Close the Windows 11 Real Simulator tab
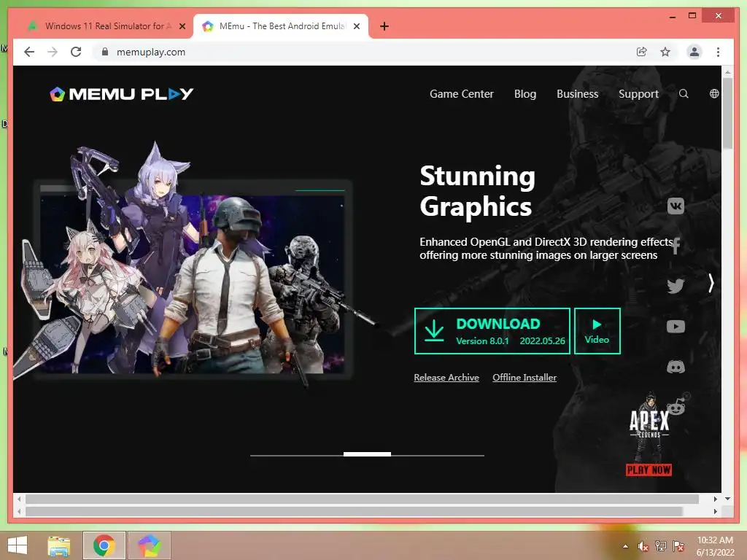This screenshot has width=747, height=560. tap(182, 26)
